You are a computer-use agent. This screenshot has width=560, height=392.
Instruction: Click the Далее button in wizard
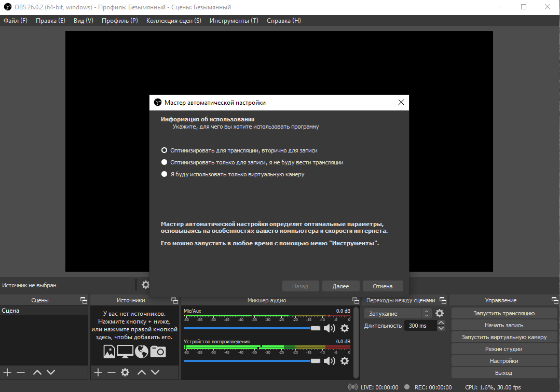coord(340,286)
